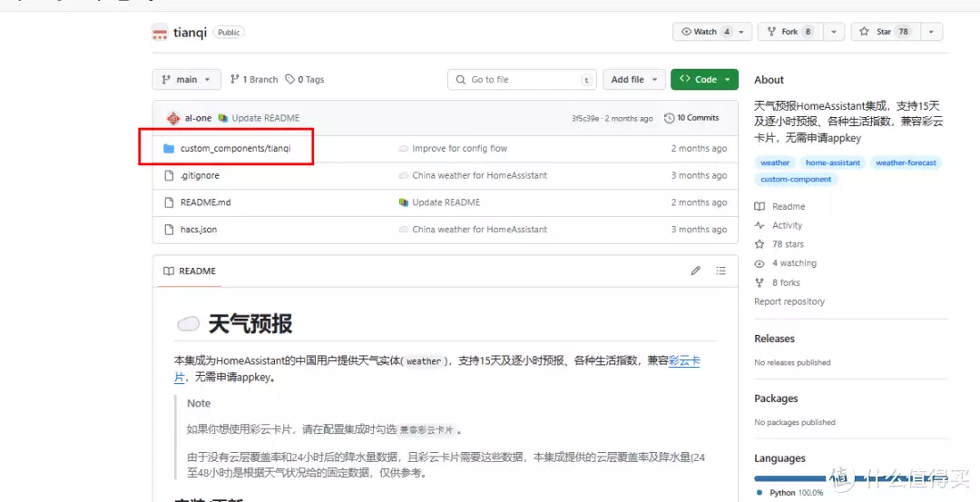Click the fork icon beside 8 forks
Image resolution: width=980 pixels, height=502 pixels.
point(759,282)
